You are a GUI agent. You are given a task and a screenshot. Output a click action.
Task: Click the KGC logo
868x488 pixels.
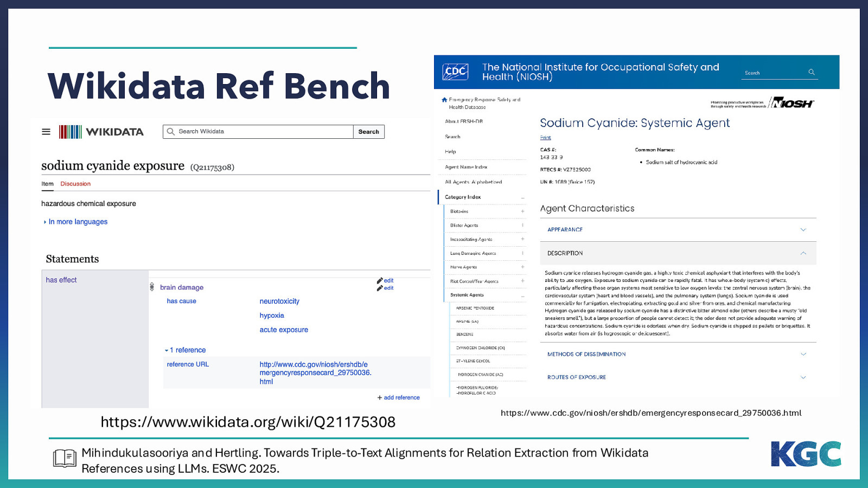(x=806, y=454)
